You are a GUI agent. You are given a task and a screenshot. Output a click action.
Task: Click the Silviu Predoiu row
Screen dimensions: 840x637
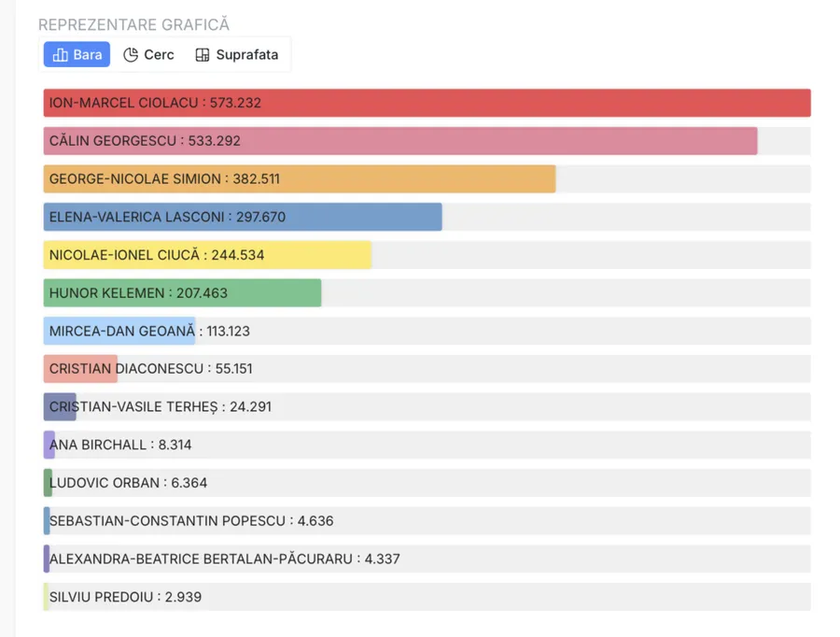point(427,597)
